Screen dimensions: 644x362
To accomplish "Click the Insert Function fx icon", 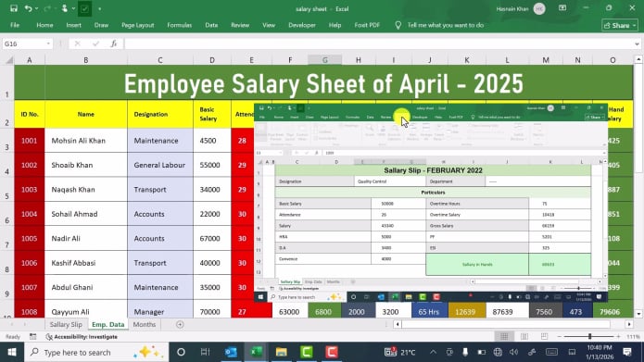I will pyautogui.click(x=114, y=44).
